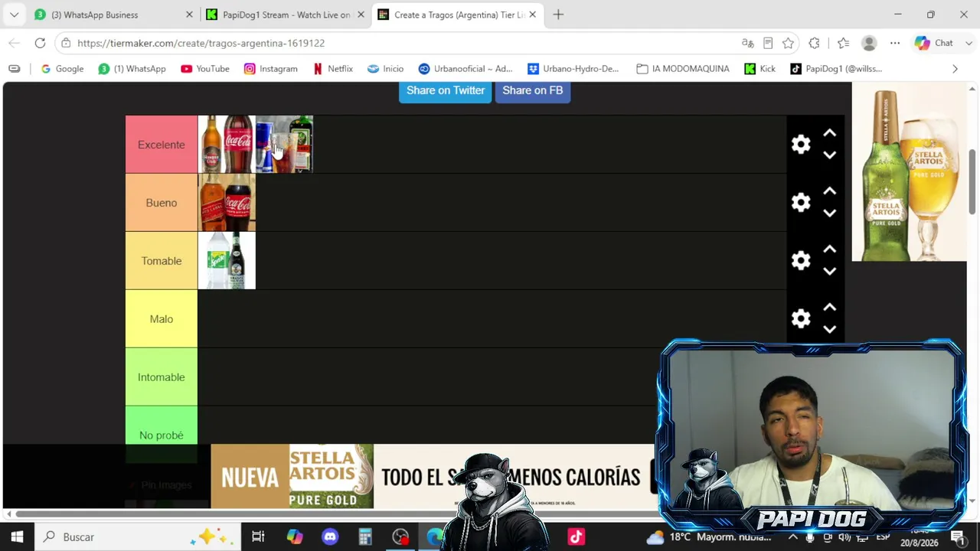Close the WhatsApp Business tab

click(189, 15)
